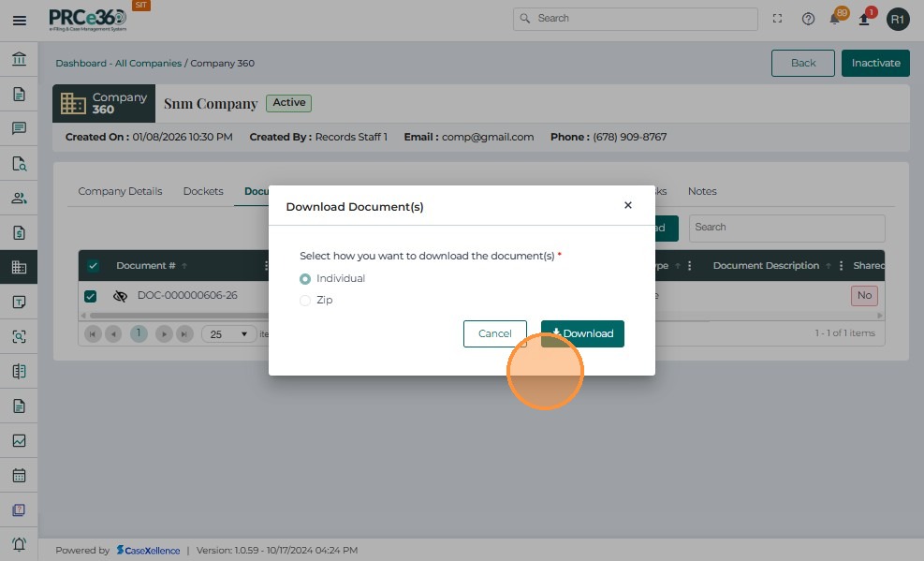The width and height of the screenshot is (924, 561).
Task: Click the Download button
Action: pos(582,333)
